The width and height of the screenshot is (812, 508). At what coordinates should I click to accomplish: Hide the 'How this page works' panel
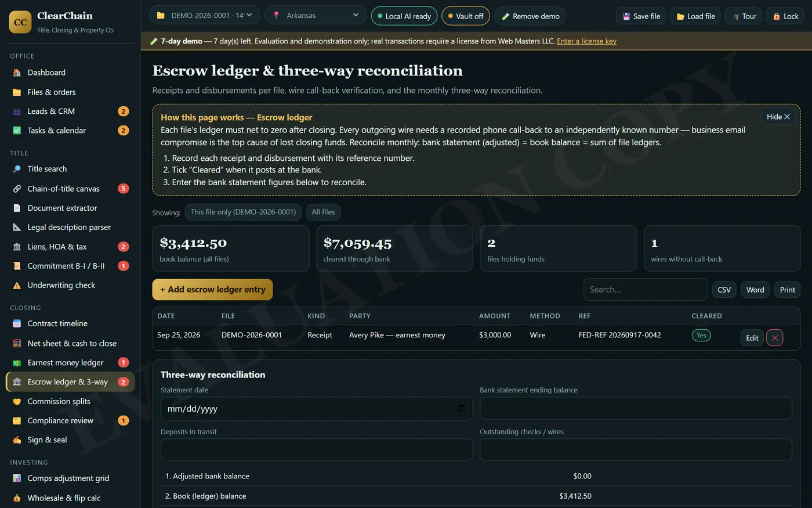(778, 117)
